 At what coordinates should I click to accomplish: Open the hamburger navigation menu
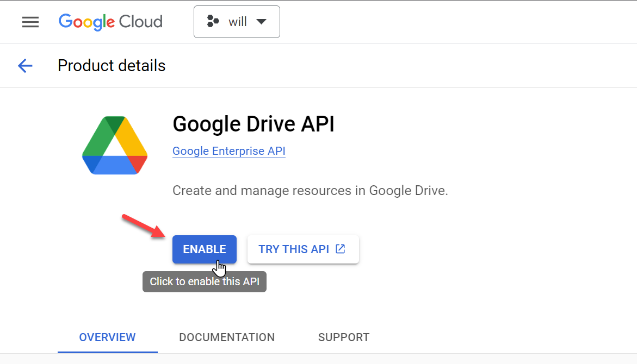point(30,22)
